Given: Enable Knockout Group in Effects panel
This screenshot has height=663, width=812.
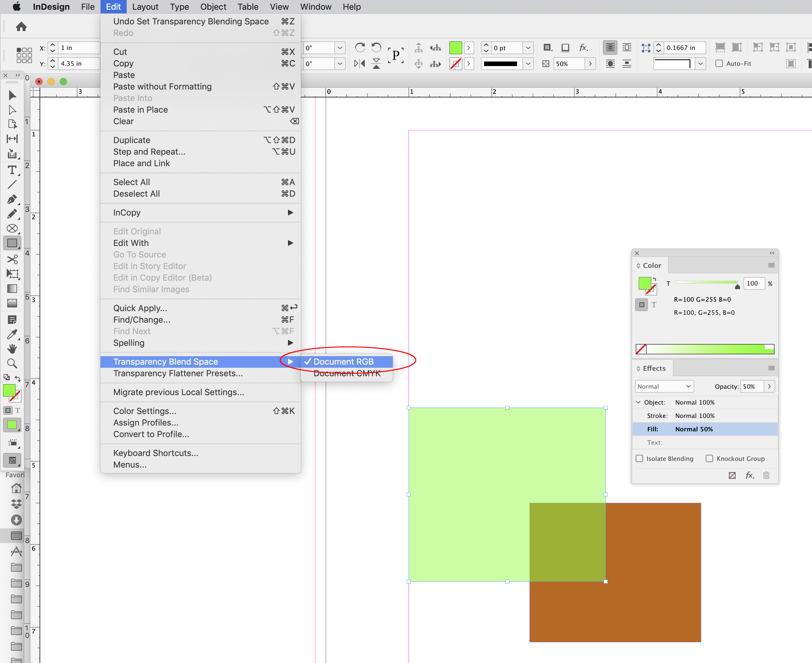Looking at the screenshot, I should [710, 458].
